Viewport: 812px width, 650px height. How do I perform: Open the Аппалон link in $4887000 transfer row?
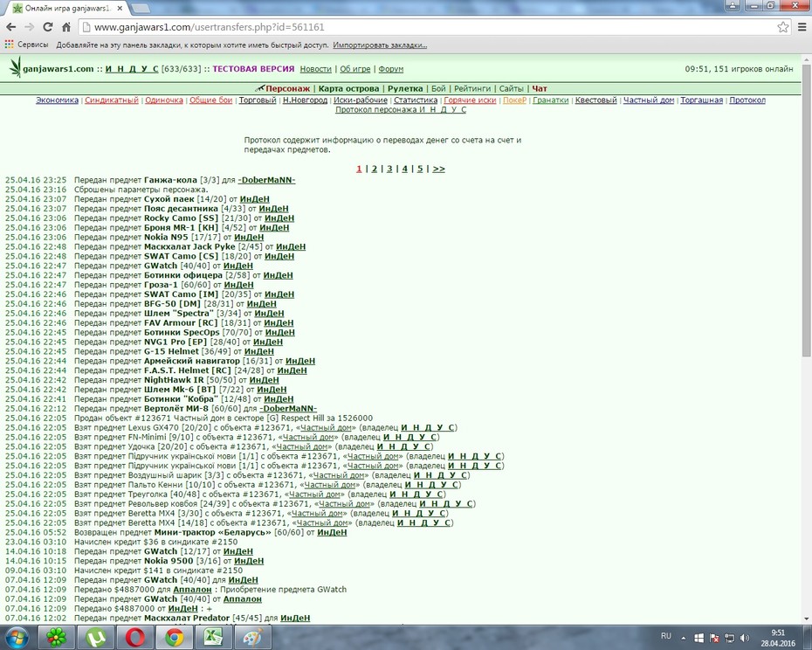point(192,590)
